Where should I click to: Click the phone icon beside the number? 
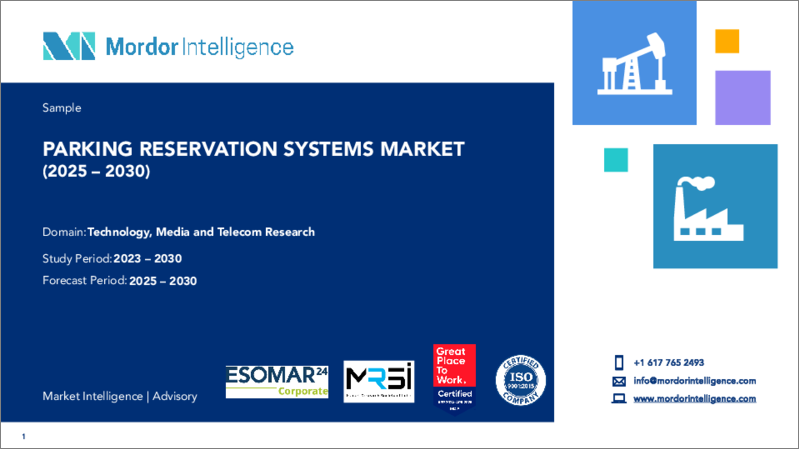click(x=619, y=362)
